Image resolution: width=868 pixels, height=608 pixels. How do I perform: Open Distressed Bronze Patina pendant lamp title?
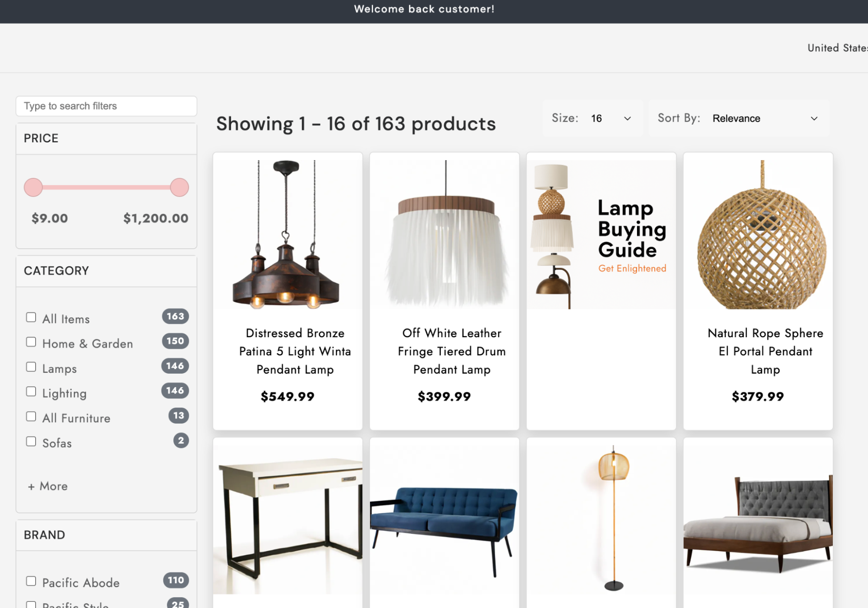295,351
